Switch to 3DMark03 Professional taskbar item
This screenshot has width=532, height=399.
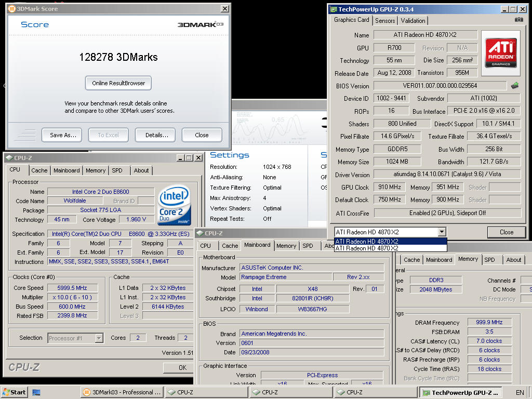coord(122,392)
